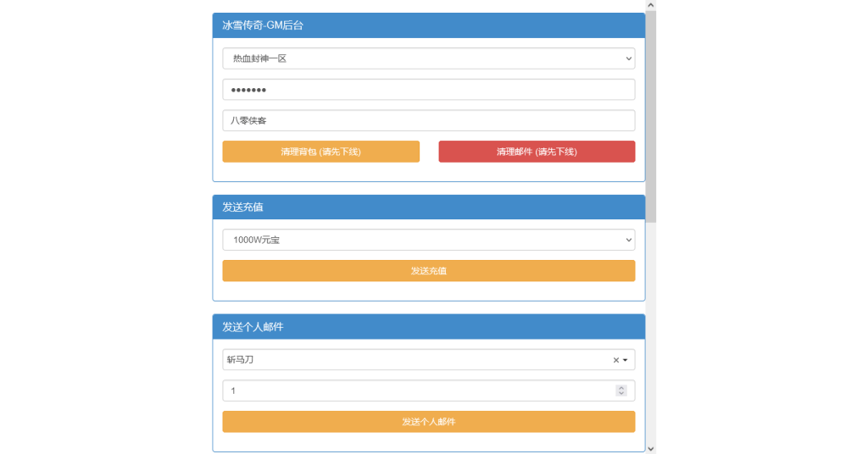This screenshot has height=454, width=868.
Task: Click the 八零侠客 character name field
Action: 428,120
